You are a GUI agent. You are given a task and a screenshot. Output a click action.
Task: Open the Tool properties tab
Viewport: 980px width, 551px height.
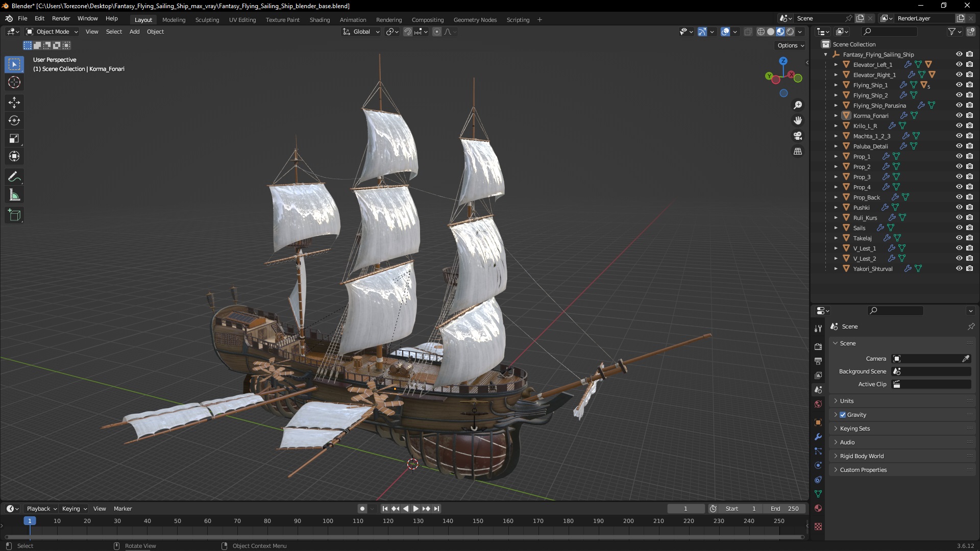click(818, 329)
